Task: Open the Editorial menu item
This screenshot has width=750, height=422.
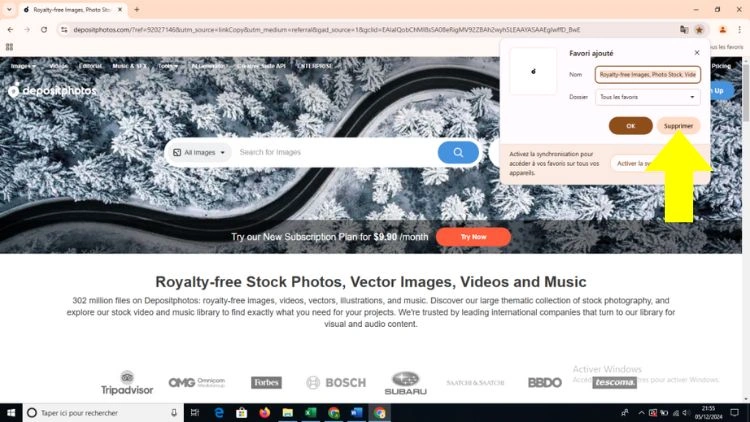Action: pos(90,66)
